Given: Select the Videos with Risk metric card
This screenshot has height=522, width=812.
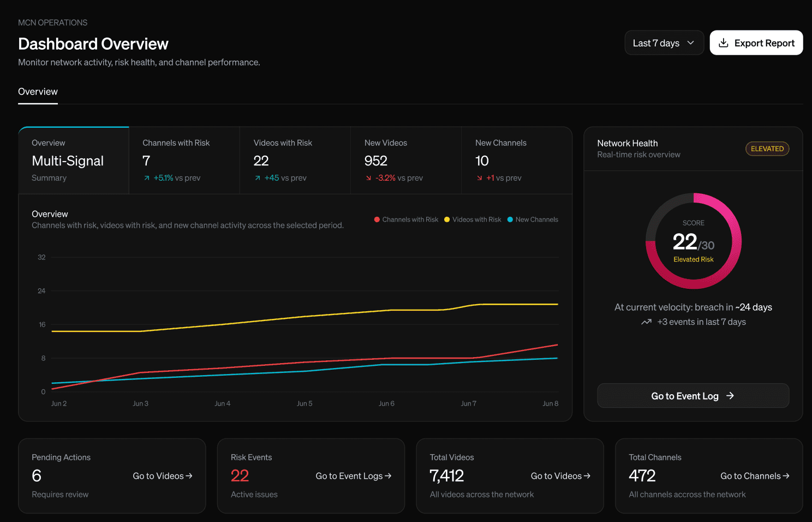Looking at the screenshot, I should click(x=295, y=161).
